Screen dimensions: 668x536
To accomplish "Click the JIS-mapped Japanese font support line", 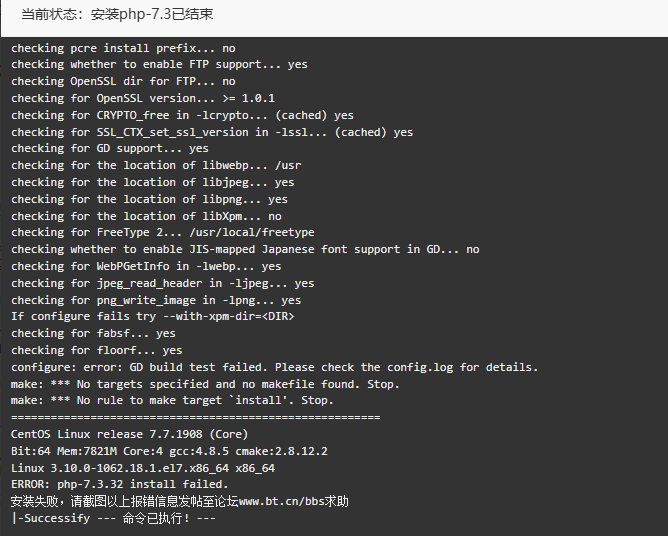I will (245, 249).
